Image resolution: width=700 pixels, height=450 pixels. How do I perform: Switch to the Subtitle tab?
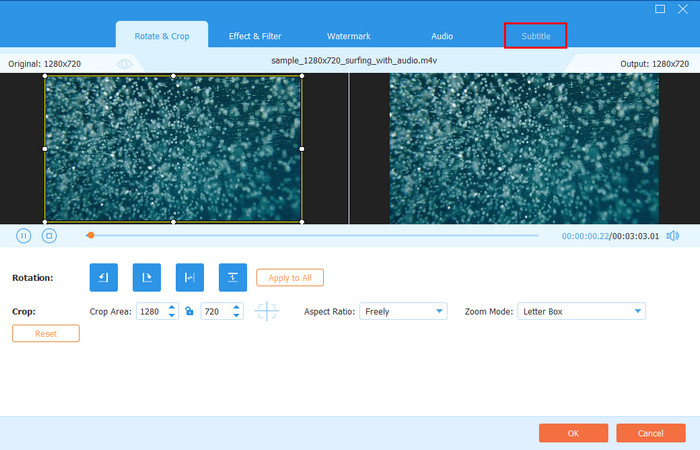[536, 36]
